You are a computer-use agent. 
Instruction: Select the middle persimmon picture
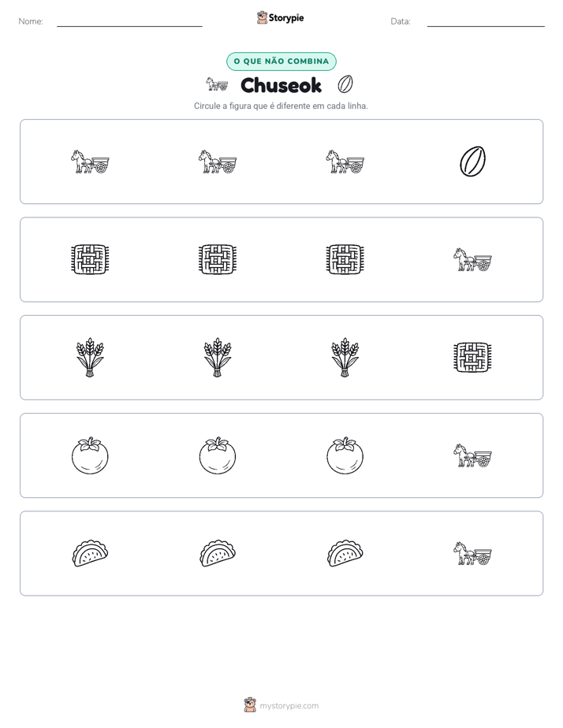pyautogui.click(x=218, y=455)
